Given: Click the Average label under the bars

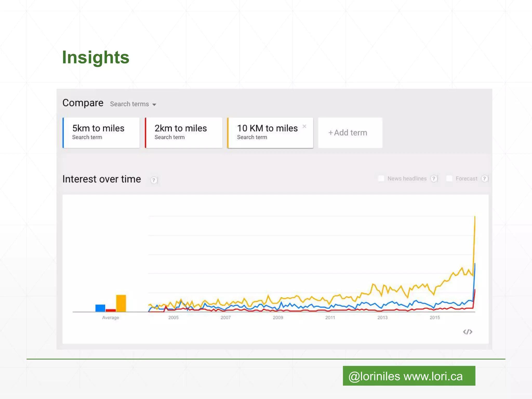Looking at the screenshot, I should [x=110, y=317].
